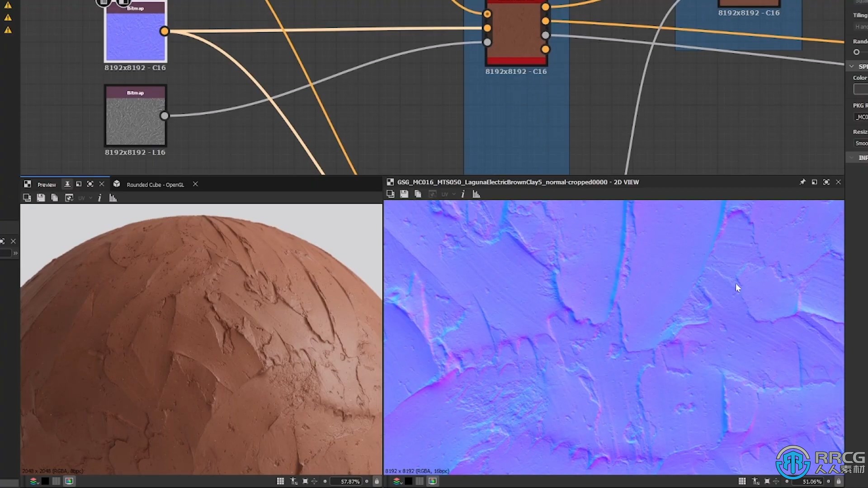
Task: Expand the collapsed left panel with double chevron
Action: (15, 253)
